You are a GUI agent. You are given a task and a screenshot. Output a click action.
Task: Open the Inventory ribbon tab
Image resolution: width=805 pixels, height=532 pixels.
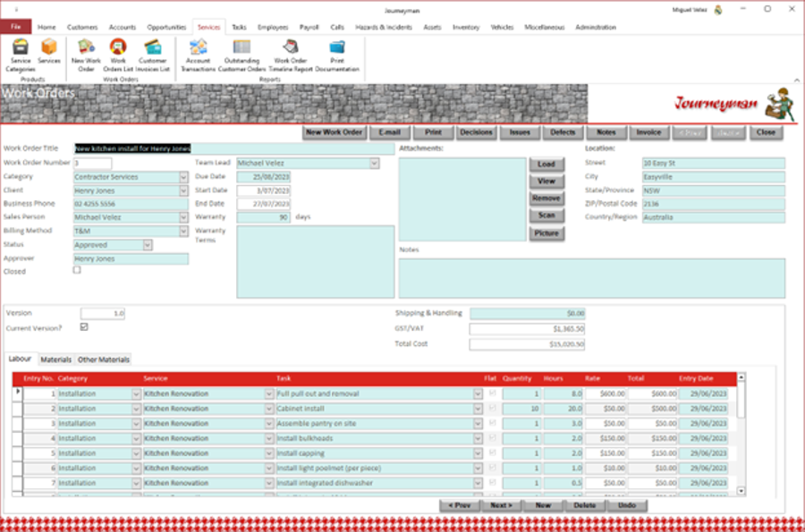click(x=466, y=27)
